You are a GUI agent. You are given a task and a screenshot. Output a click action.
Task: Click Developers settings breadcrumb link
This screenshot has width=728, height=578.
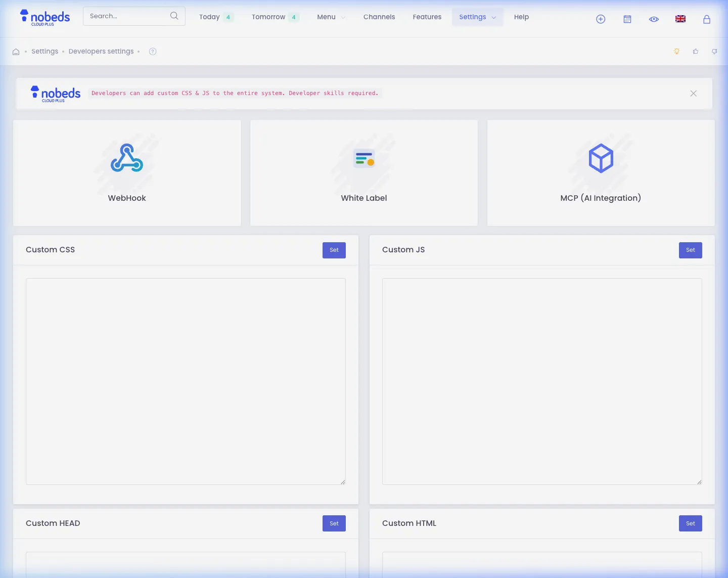pos(101,52)
